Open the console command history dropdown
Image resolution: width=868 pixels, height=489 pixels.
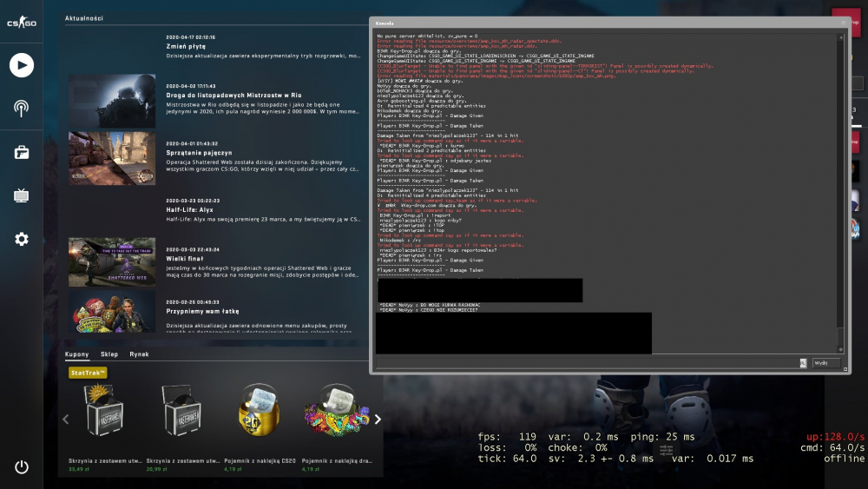click(x=803, y=363)
